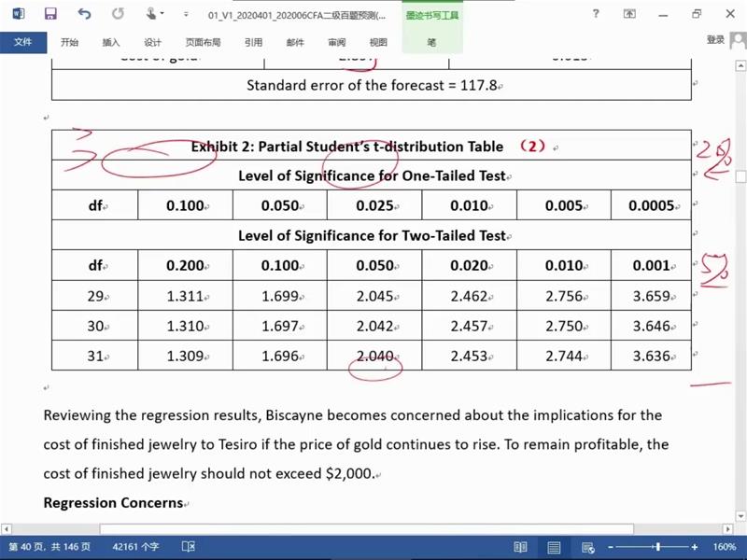Click the table cell with 2.045
Image resolution: width=747 pixels, height=560 pixels.
[374, 296]
